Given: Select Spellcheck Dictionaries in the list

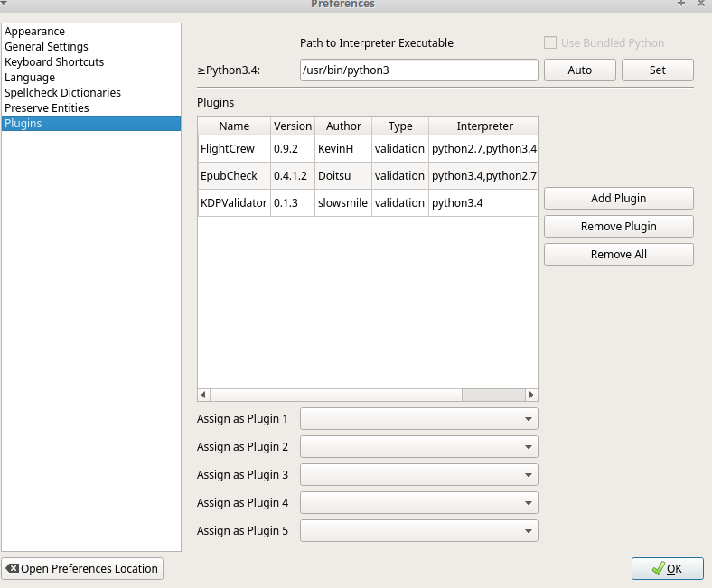Looking at the screenshot, I should coord(91,93).
